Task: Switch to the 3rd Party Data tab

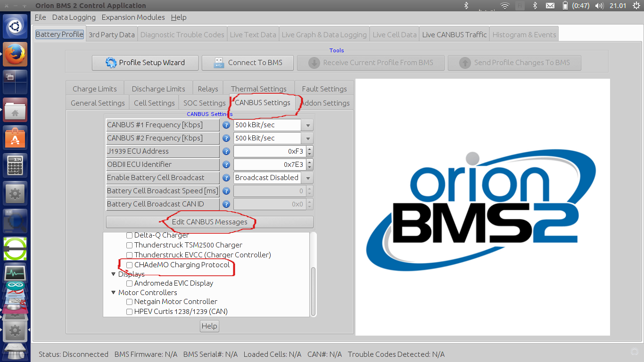Action: point(112,34)
